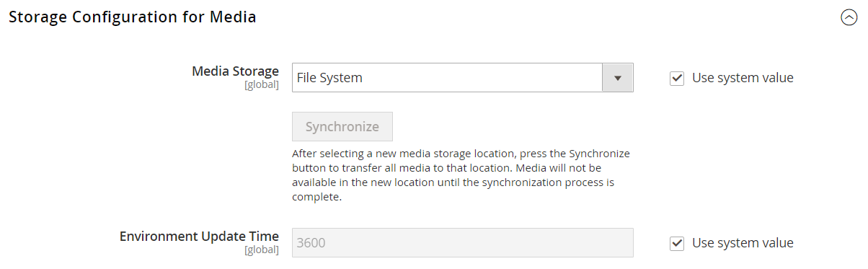Viewport: 868px width, 269px height.
Task: Click the Media Storage field label
Action: (x=235, y=71)
